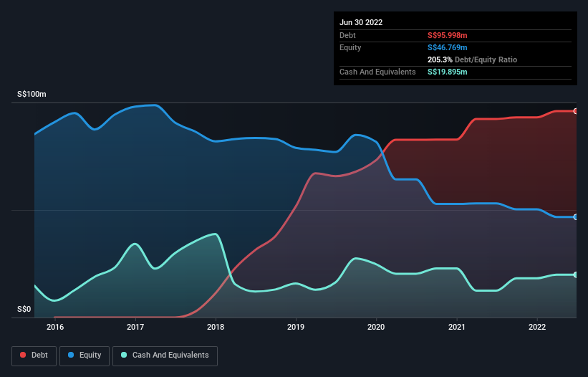Viewport: 588px width, 377px height.
Task: Click the blue Equity legend dot
Action: coord(71,355)
